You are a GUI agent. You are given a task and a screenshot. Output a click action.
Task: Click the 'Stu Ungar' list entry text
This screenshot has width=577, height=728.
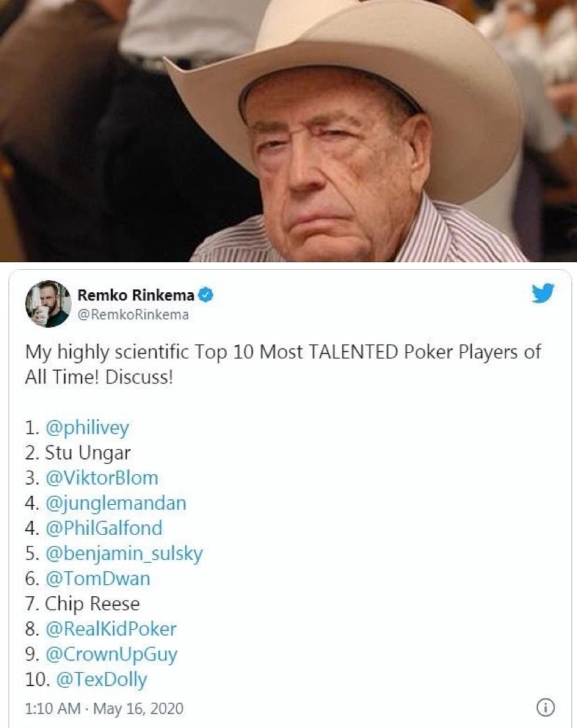(x=88, y=453)
